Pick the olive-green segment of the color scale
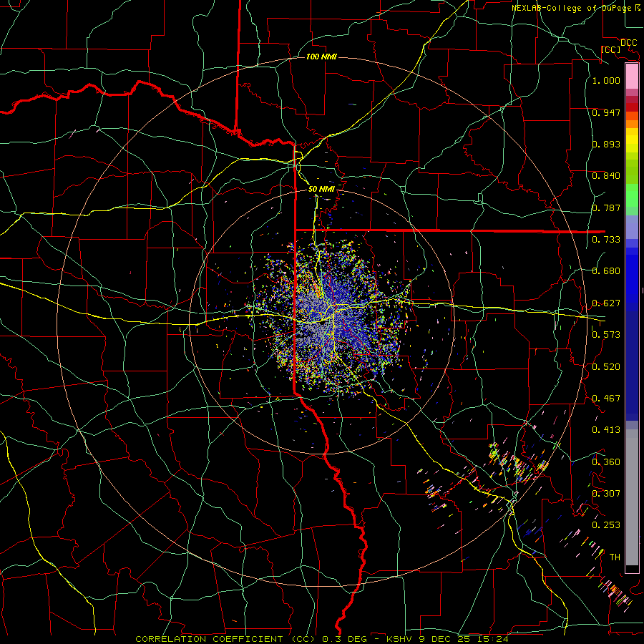 632,171
